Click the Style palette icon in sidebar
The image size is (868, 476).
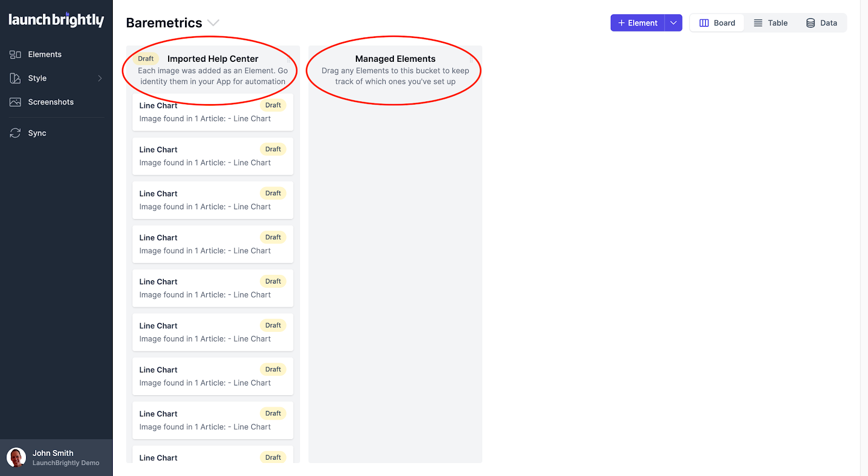(15, 79)
